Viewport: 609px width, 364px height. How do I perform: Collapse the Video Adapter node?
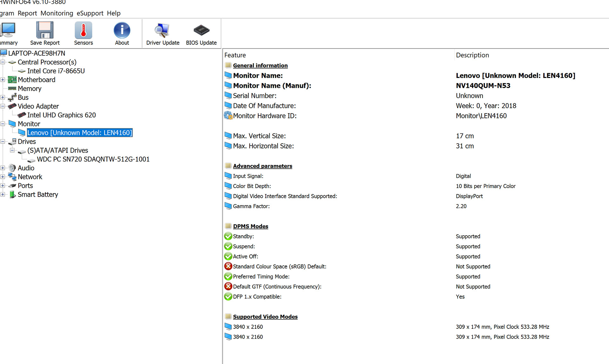(3, 106)
